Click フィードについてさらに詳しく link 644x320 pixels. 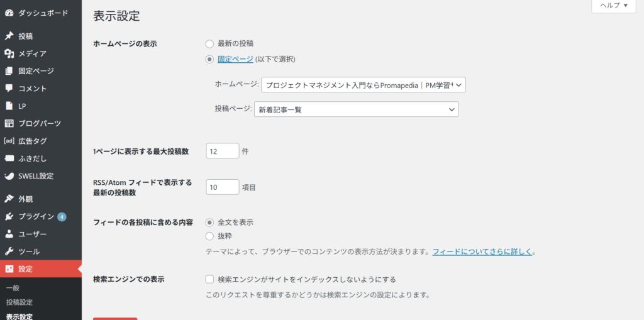click(x=482, y=251)
